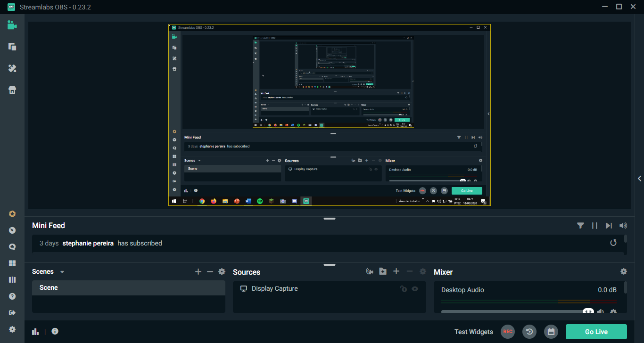Click the '3 days' timestamp in Mini Feed

coord(49,243)
